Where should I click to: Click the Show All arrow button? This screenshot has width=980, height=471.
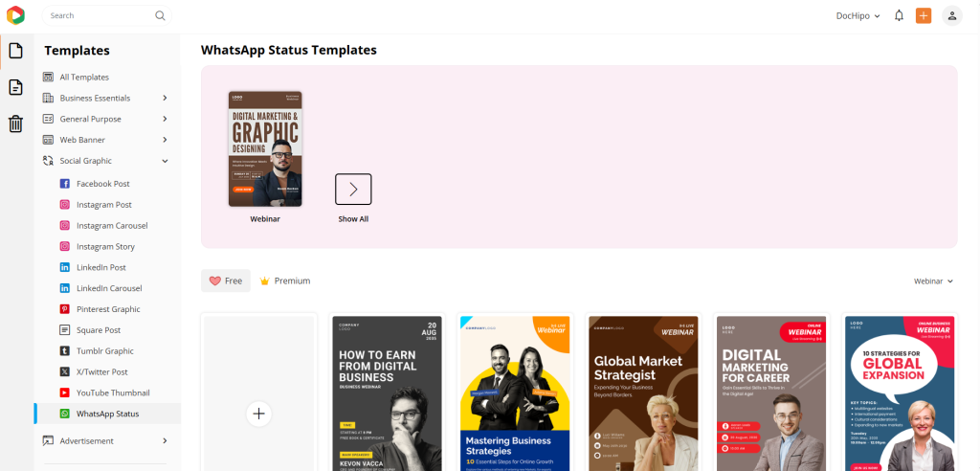point(353,189)
